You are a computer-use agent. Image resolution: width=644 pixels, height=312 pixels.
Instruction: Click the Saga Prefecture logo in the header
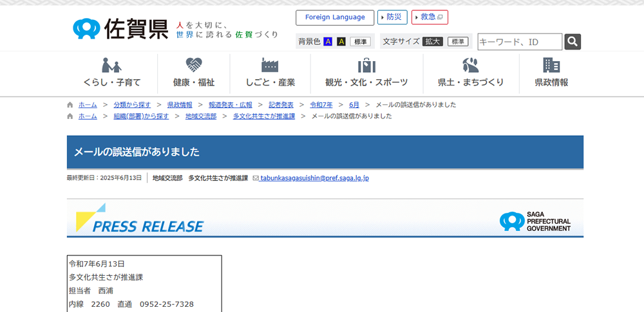tap(121, 29)
